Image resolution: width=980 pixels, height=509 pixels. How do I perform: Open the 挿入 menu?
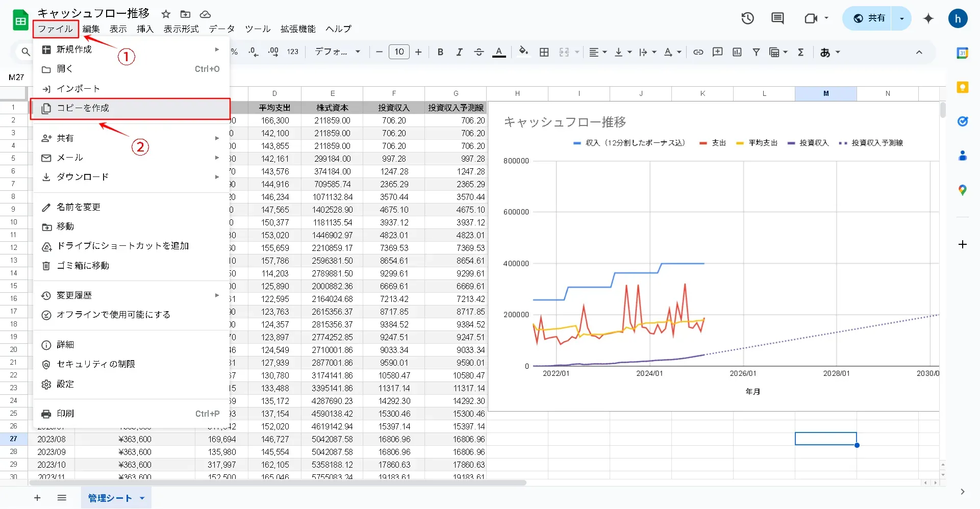145,29
